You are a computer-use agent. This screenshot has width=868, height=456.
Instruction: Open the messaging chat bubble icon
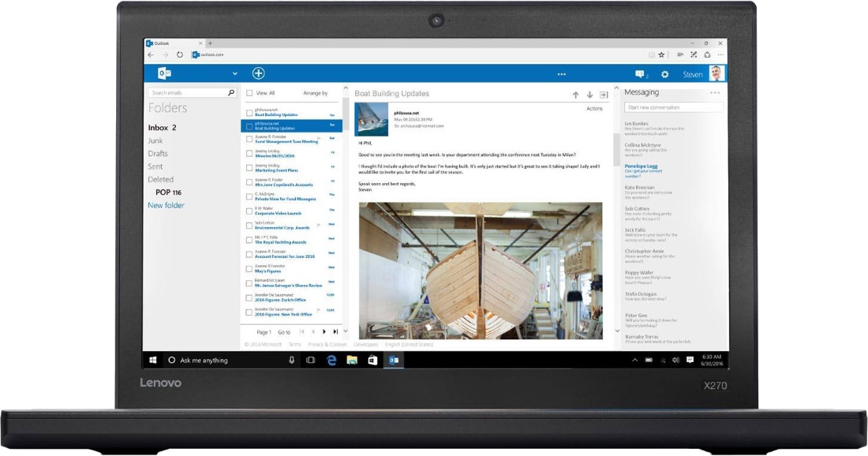pyautogui.click(x=640, y=74)
